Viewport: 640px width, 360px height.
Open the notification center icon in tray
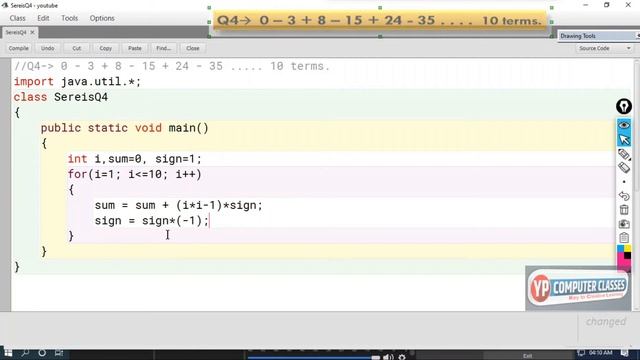pos(624,353)
